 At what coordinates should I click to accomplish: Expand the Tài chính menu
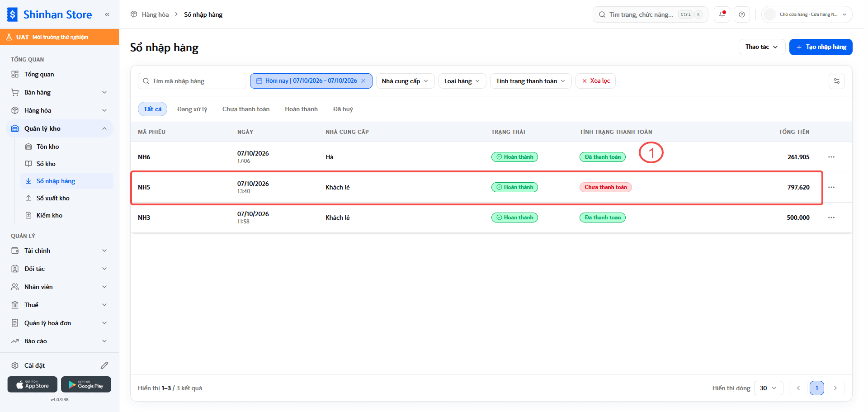point(59,251)
